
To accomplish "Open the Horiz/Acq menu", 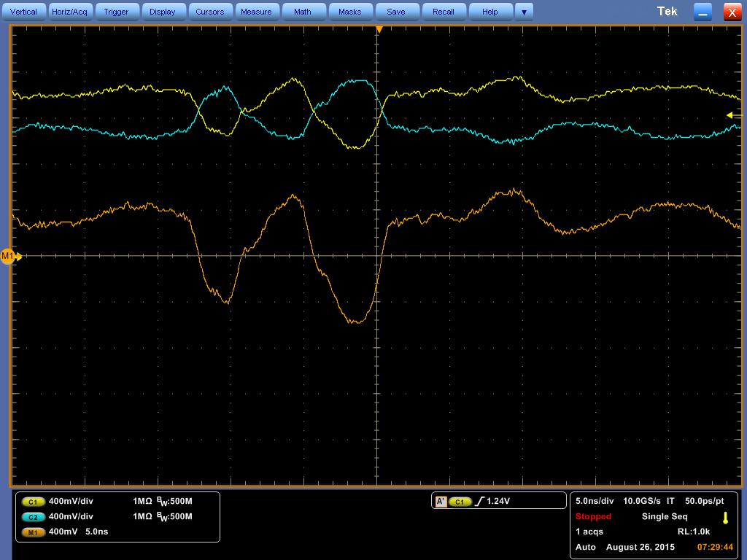I will (x=69, y=12).
